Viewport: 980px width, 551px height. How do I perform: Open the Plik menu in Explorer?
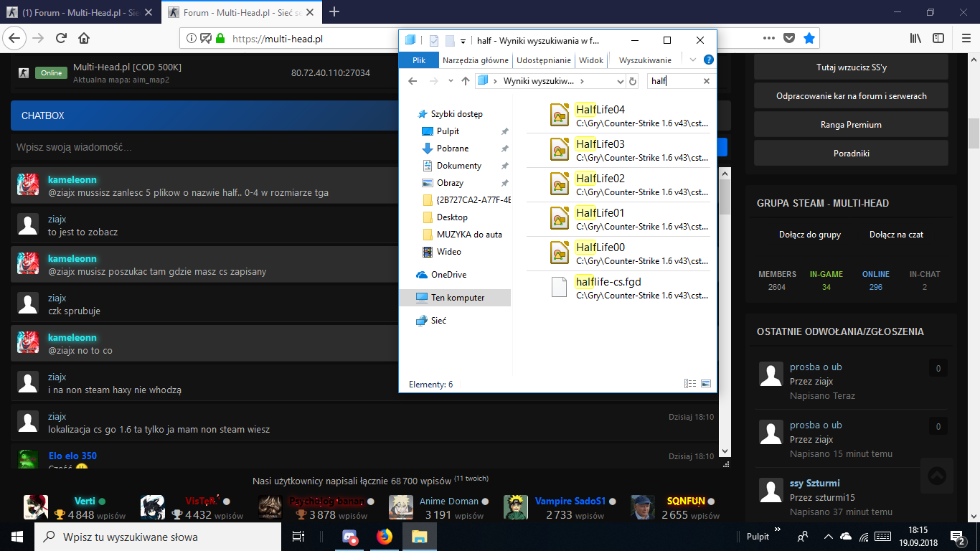click(x=420, y=60)
